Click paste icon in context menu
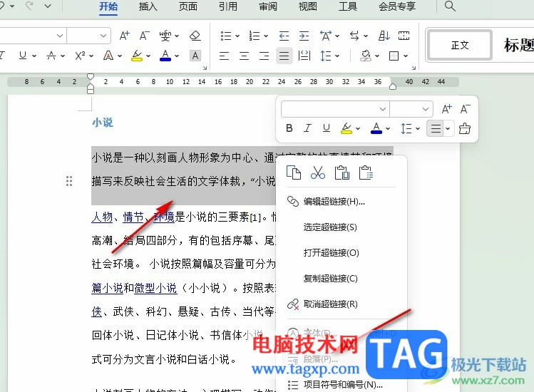This screenshot has height=392, width=534. 342,172
